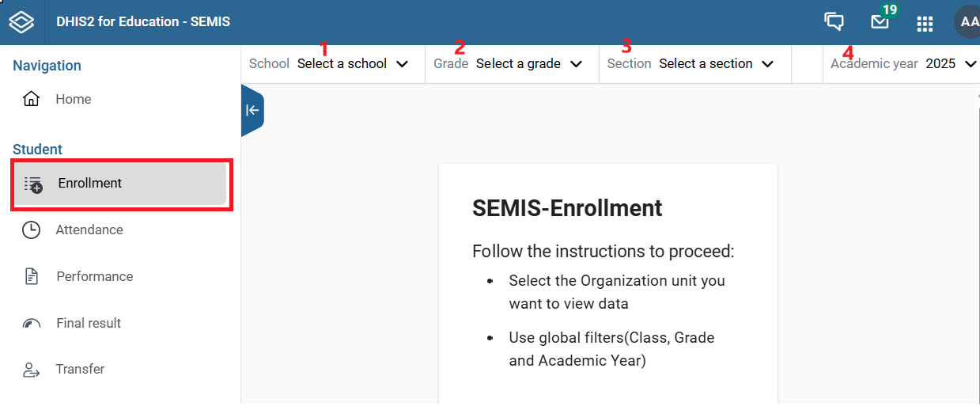The width and height of the screenshot is (980, 410).
Task: Expand the Select a section dropdown
Action: 717,63
